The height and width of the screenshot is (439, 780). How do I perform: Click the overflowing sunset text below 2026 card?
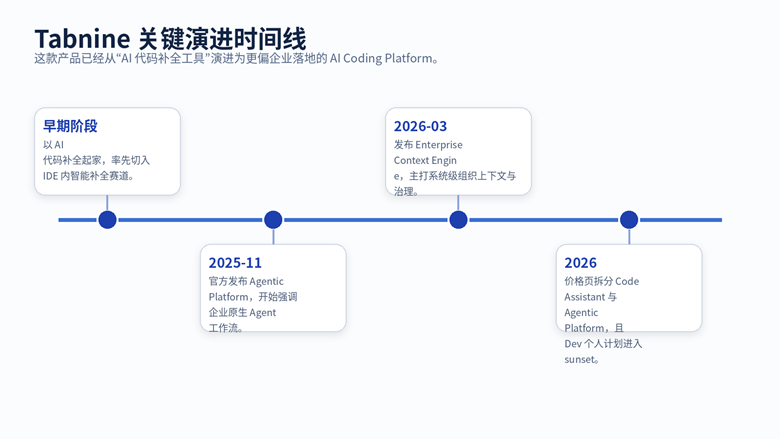click(582, 360)
